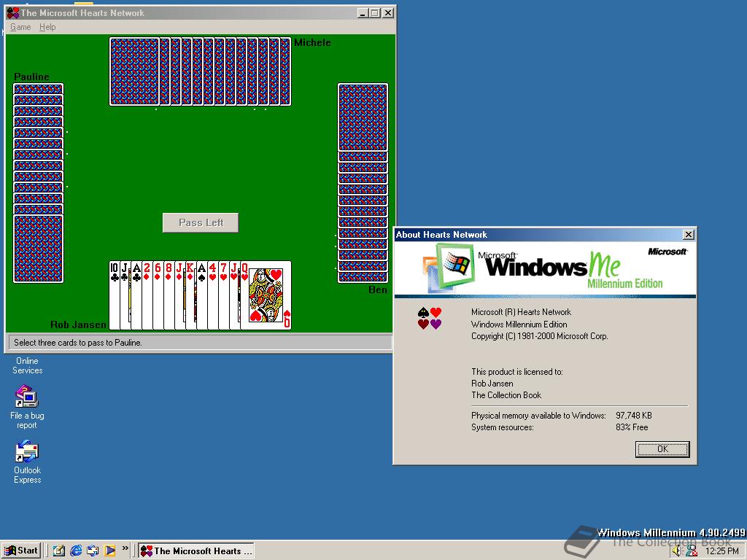Open the Help menu in Hearts
747x560 pixels.
coord(47,27)
